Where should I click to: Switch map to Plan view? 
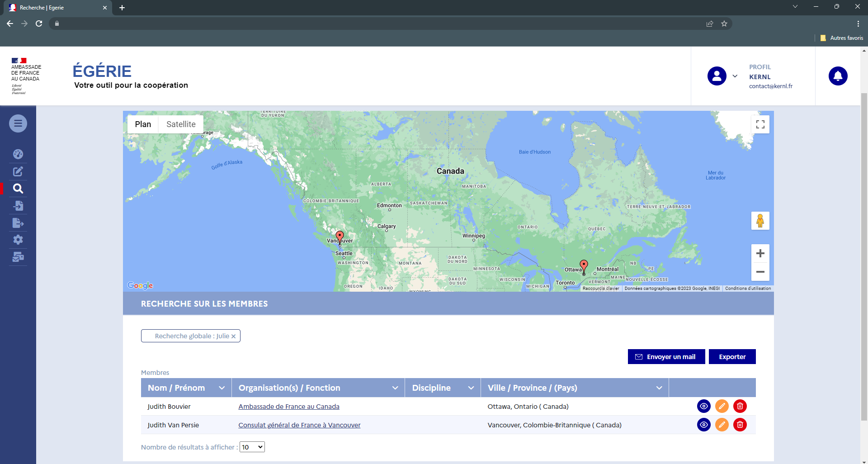click(143, 124)
